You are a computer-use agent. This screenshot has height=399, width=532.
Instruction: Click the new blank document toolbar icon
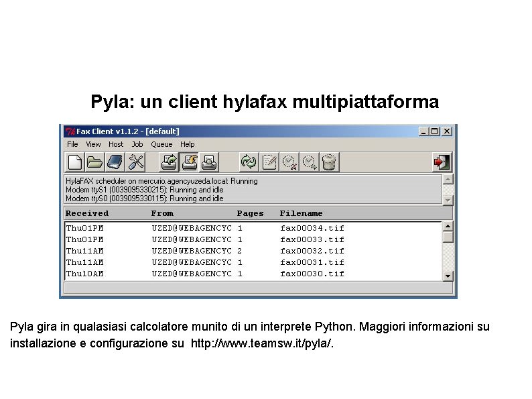[74, 162]
